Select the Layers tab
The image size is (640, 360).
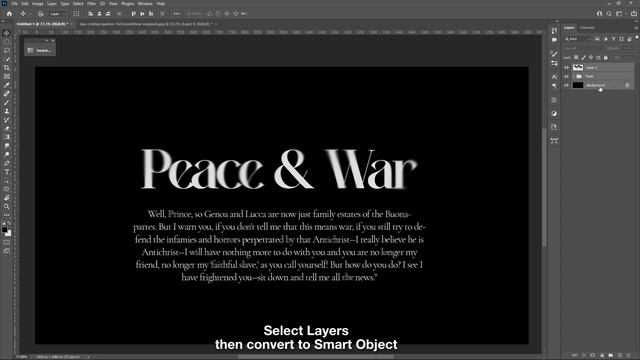569,28
